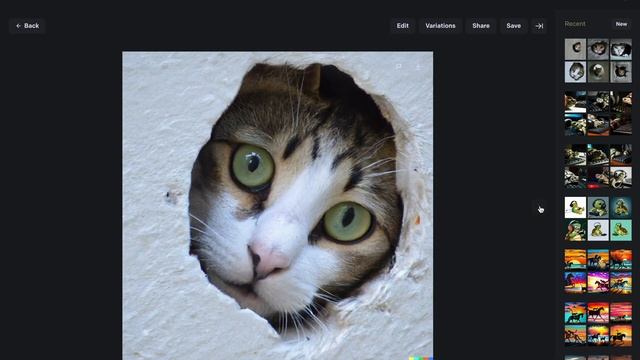Open bottom-left turtle thumbnail with dark background

click(575, 230)
